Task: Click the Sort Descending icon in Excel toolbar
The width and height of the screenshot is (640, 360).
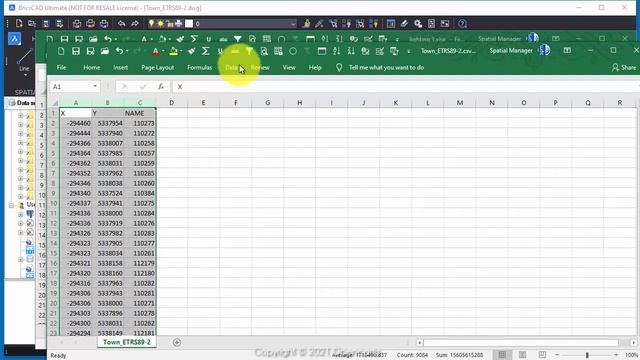Action: (x=351, y=51)
